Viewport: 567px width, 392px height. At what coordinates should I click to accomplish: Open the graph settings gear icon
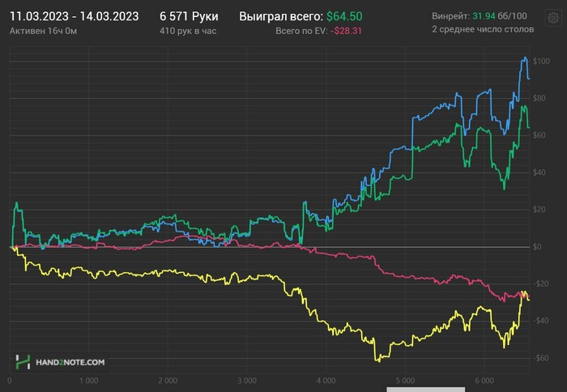(553, 17)
